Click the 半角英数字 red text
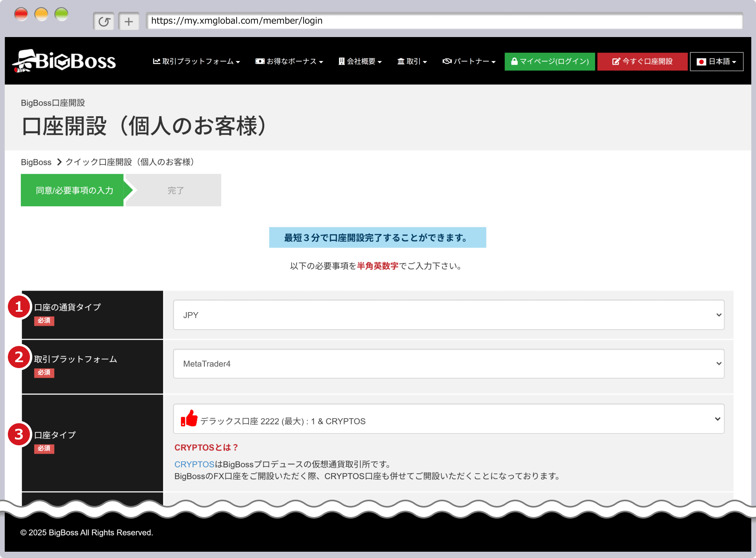The image size is (756, 558). (378, 266)
